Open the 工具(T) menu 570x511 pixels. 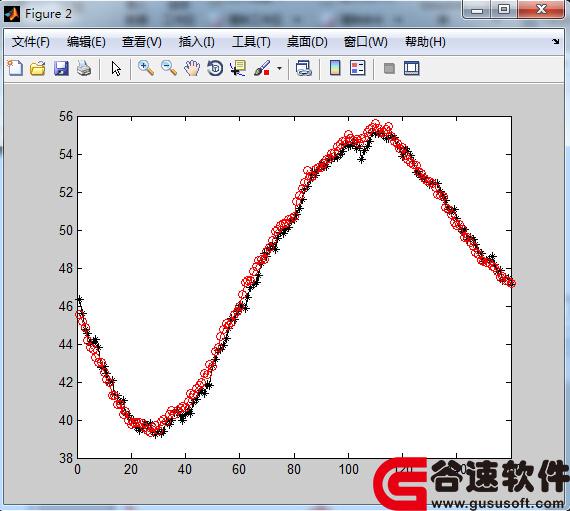[251, 42]
